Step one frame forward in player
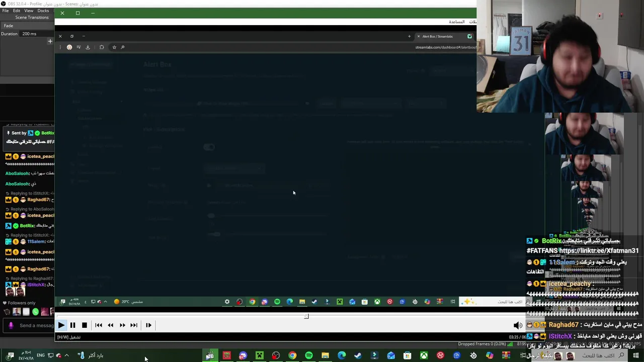 tap(148, 325)
